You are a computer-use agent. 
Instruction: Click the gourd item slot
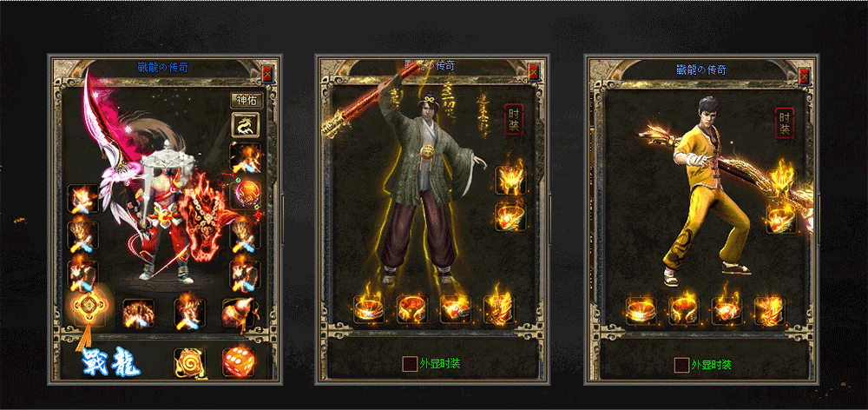tap(238, 314)
